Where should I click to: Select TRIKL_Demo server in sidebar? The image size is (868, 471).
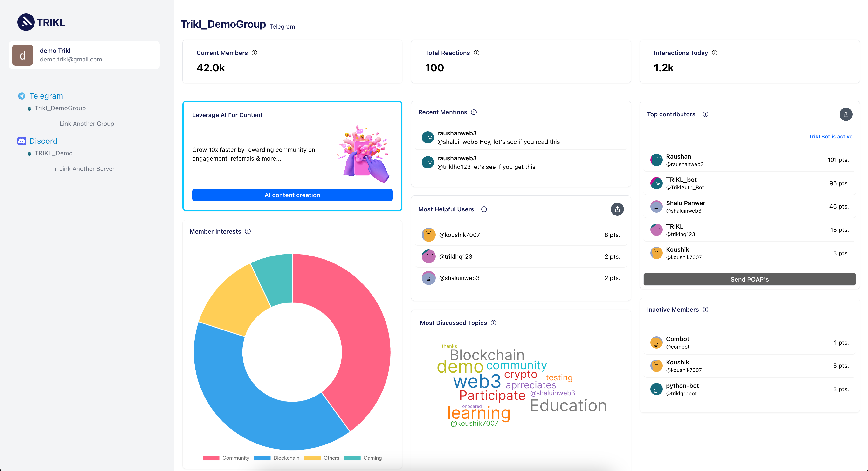[x=54, y=153]
